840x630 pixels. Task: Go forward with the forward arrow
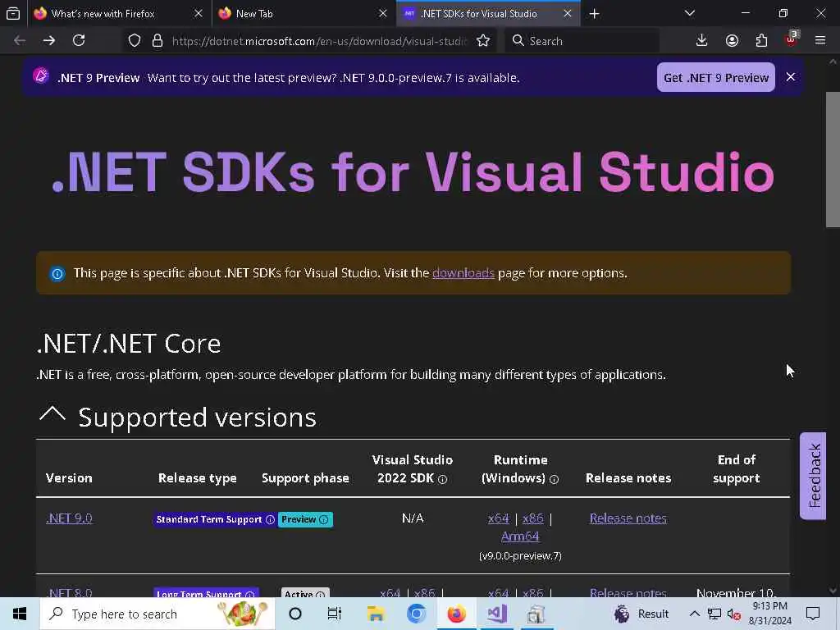[49, 41]
